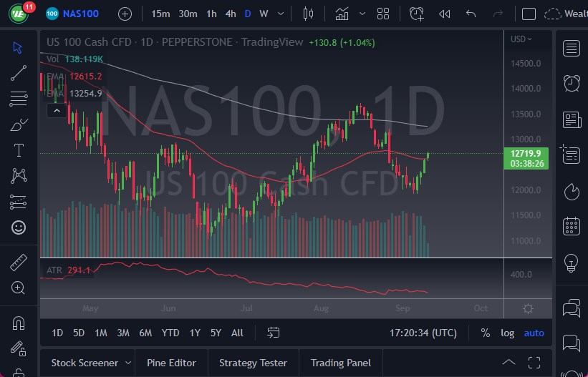This screenshot has width=588, height=377.
Task: Open the USD currency dropdown
Action: coord(521,39)
